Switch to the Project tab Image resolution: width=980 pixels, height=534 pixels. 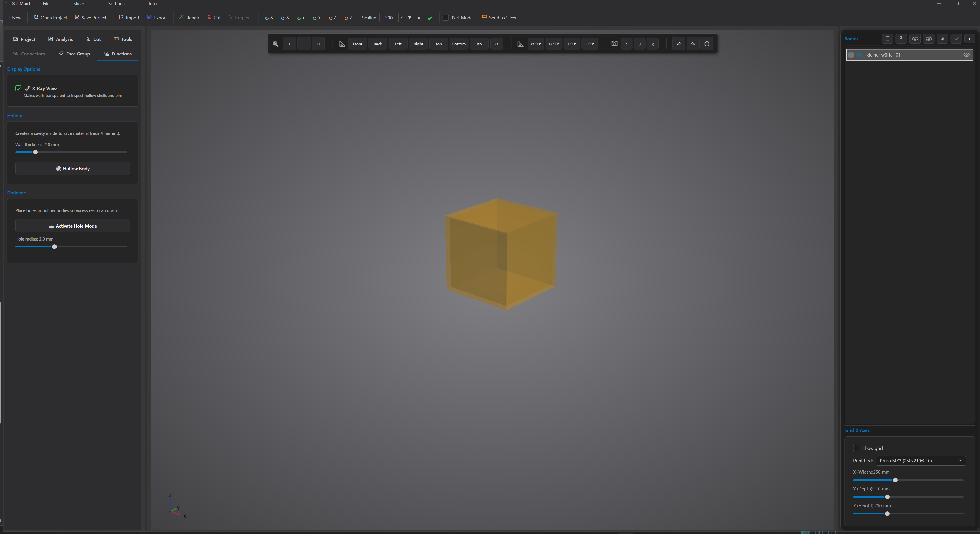coord(24,39)
